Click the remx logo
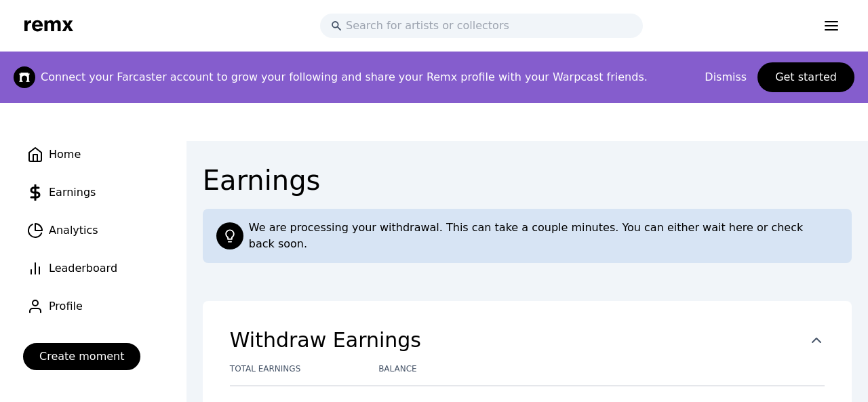 49,26
